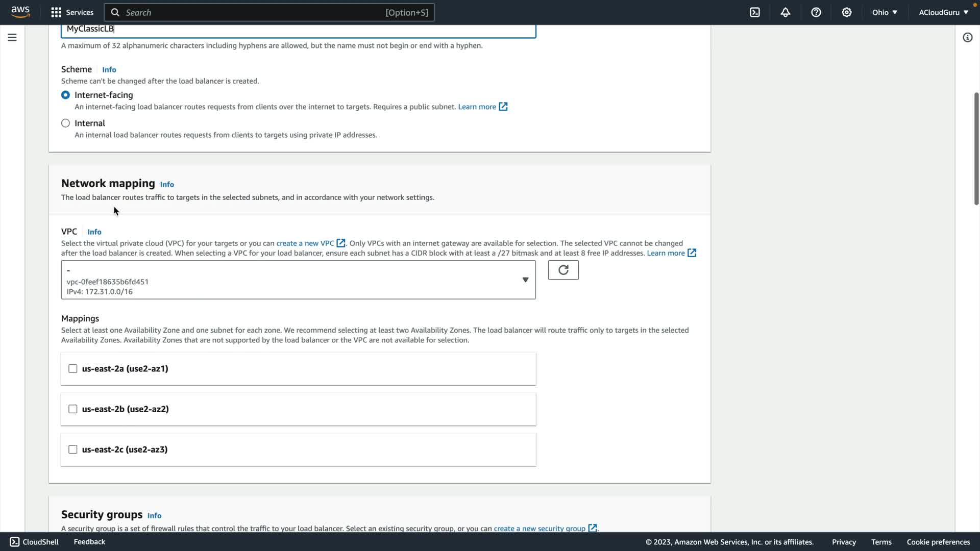
Task: Open the info panel icon on the right
Action: point(967,37)
